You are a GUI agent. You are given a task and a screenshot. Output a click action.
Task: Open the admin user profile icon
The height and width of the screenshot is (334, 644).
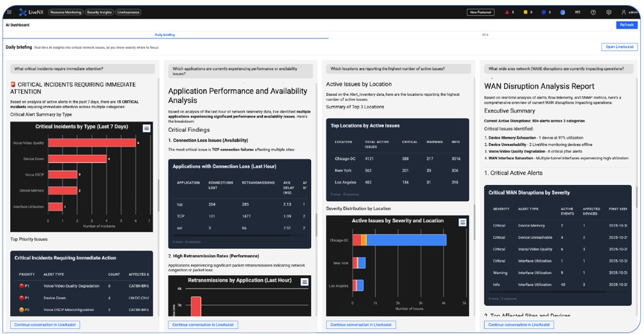point(624,12)
